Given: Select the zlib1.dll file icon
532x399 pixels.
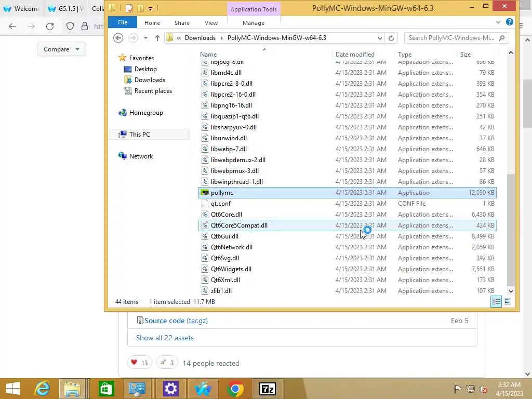Looking at the screenshot, I should coord(205,291).
